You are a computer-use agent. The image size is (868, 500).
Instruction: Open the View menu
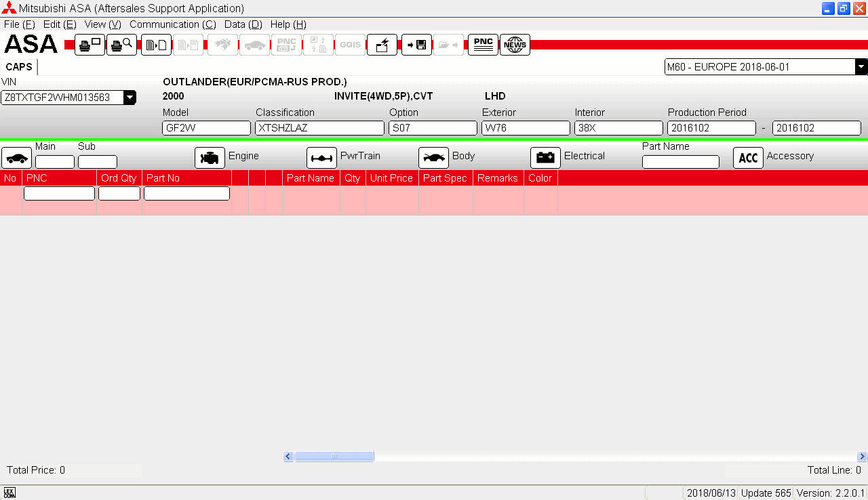click(x=103, y=24)
